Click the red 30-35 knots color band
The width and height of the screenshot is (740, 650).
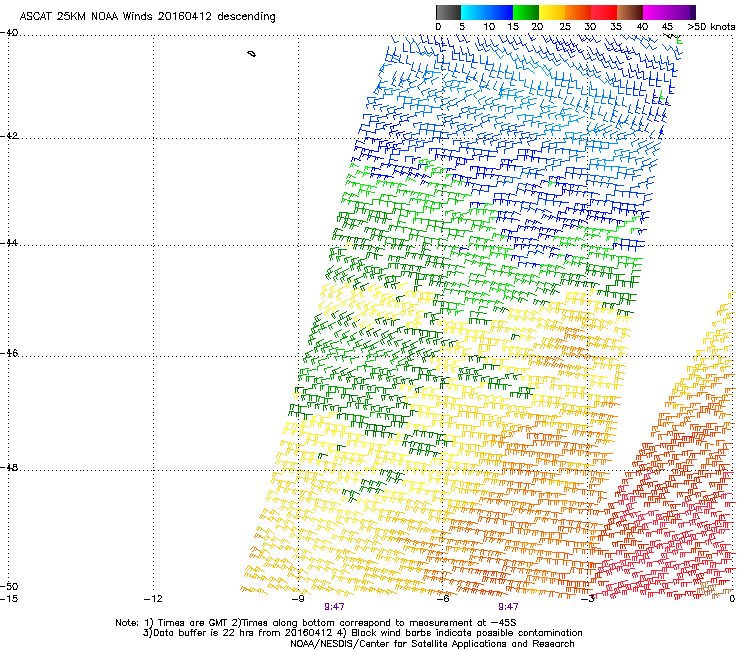[604, 12]
